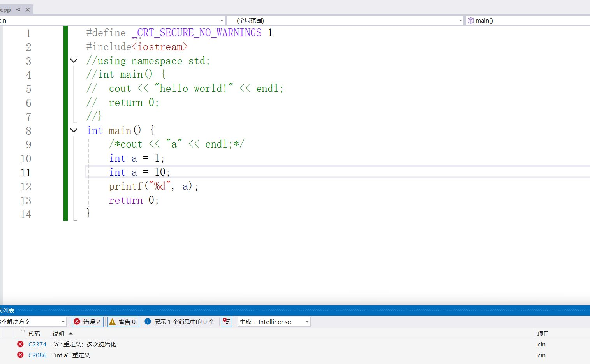Click the //using namespace std; comment
The width and height of the screenshot is (590, 364).
tap(148, 61)
